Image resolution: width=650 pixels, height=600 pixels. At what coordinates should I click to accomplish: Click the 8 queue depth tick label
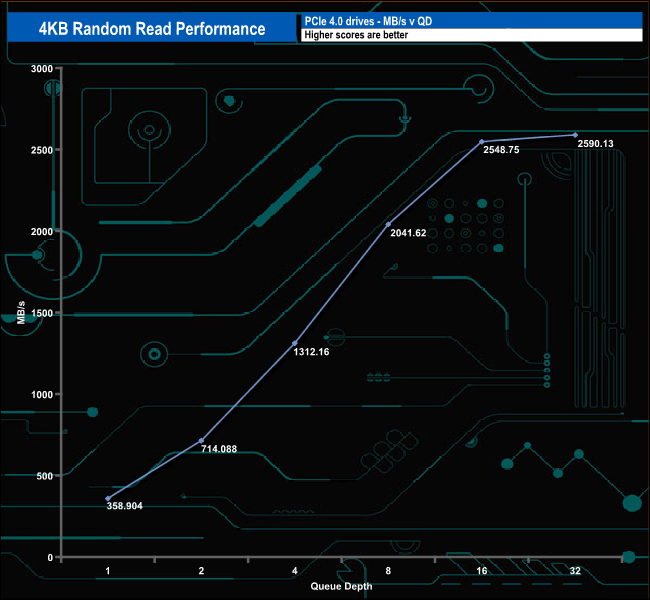388,571
